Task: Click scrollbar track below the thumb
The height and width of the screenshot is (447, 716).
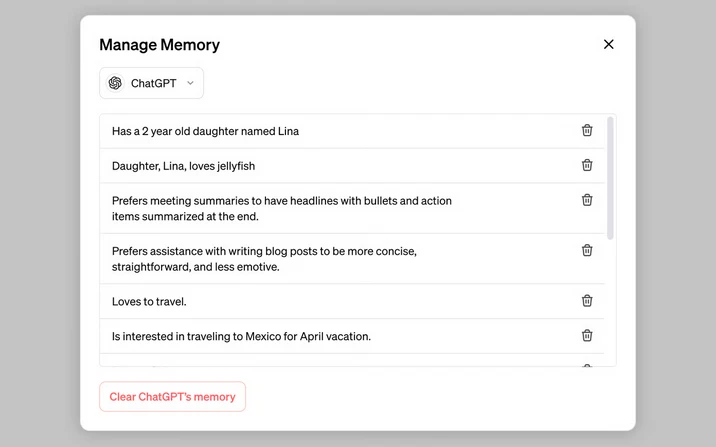Action: pos(610,300)
